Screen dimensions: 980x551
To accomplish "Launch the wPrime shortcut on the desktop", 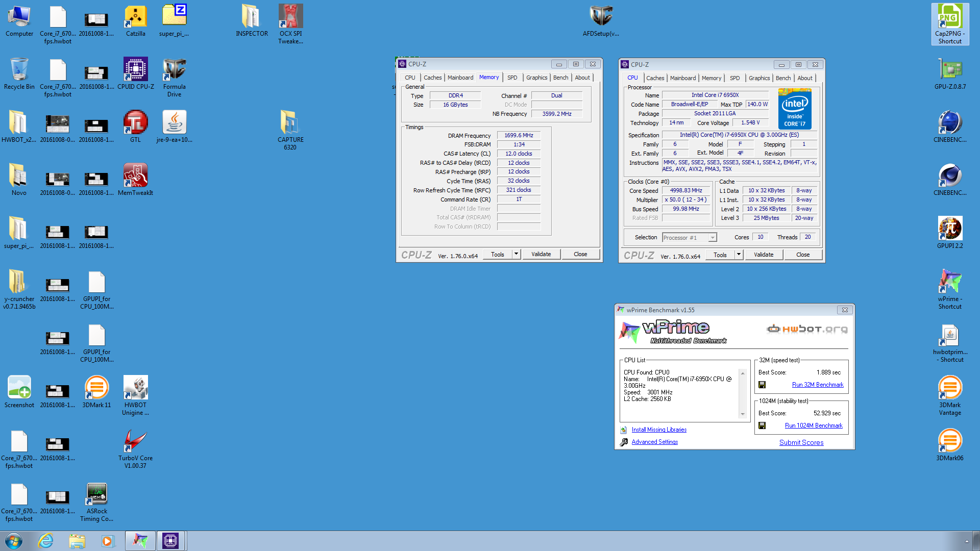I will (x=950, y=289).
